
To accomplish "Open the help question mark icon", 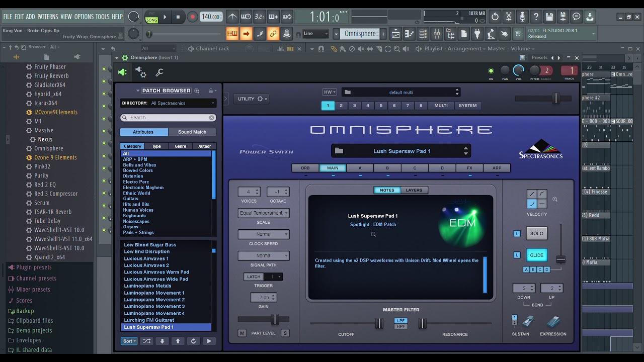I will pos(536,17).
